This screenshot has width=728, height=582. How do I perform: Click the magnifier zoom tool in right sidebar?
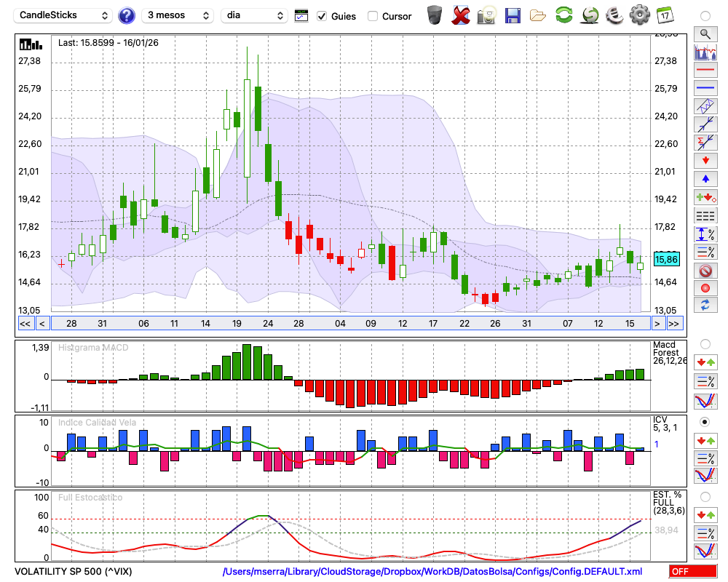click(705, 33)
